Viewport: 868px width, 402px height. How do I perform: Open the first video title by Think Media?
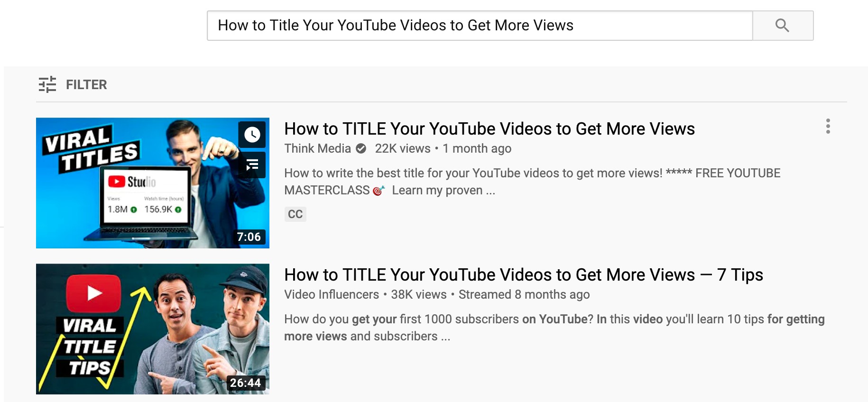click(x=489, y=129)
